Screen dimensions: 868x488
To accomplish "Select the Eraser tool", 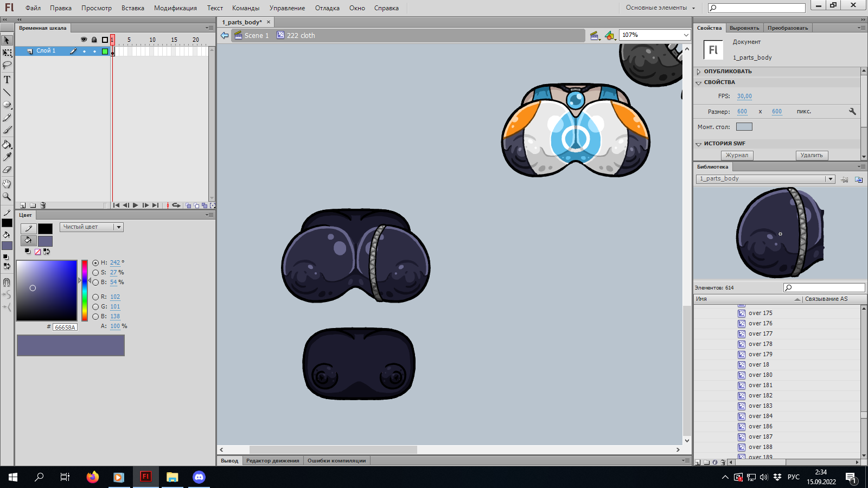I will [7, 170].
